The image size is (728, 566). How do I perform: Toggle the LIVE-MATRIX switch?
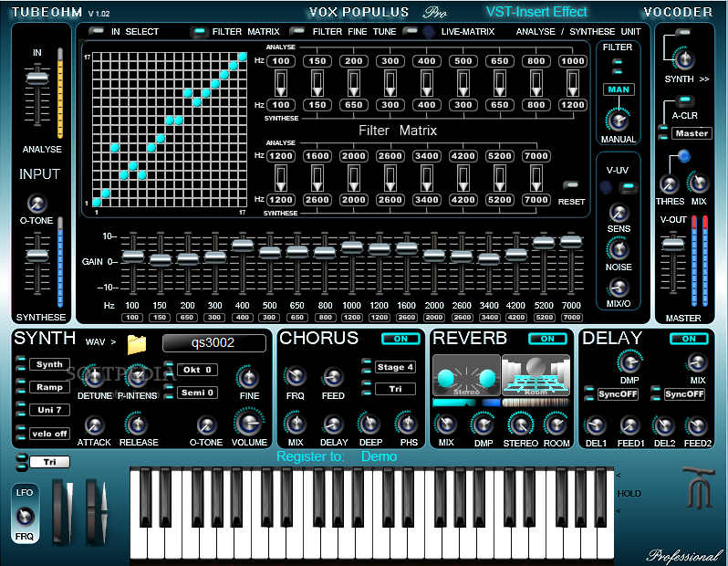(x=411, y=31)
